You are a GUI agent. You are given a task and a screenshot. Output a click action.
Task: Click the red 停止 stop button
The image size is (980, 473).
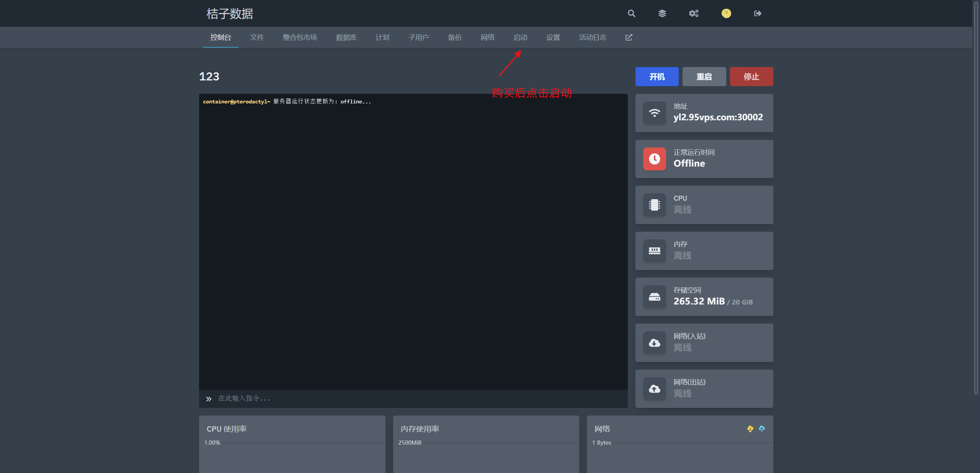pyautogui.click(x=751, y=77)
